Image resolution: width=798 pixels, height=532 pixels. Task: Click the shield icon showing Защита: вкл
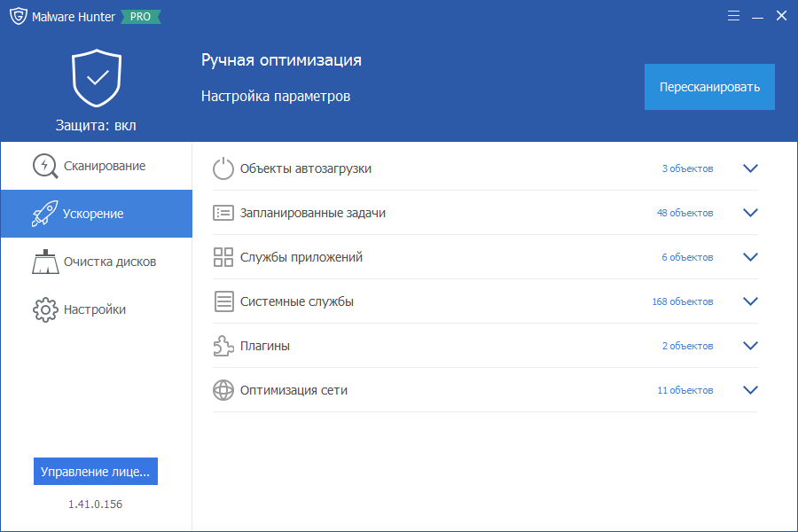(95, 78)
